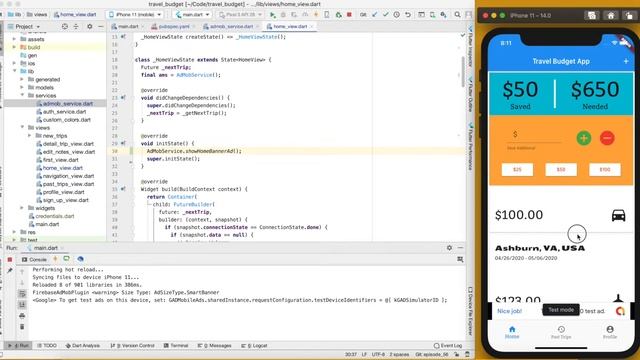Image resolution: width=640 pixels, height=360 pixels.
Task: Click hot reload lightning icon in Run panel
Action: pyautogui.click(x=55, y=259)
